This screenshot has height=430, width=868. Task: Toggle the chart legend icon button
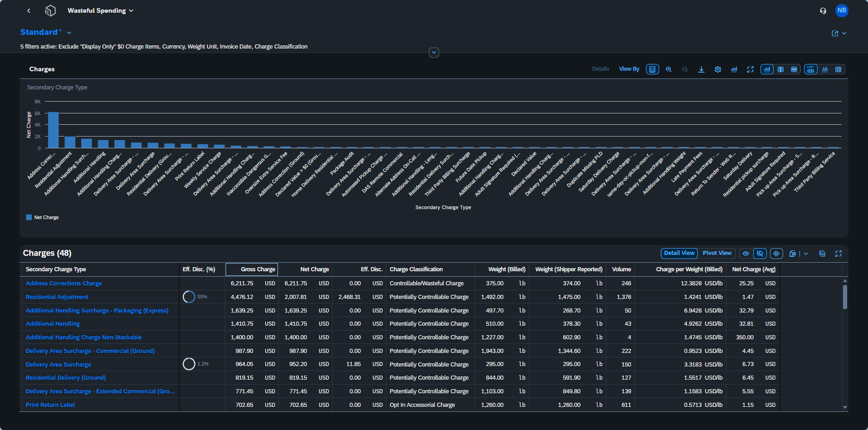click(x=652, y=69)
